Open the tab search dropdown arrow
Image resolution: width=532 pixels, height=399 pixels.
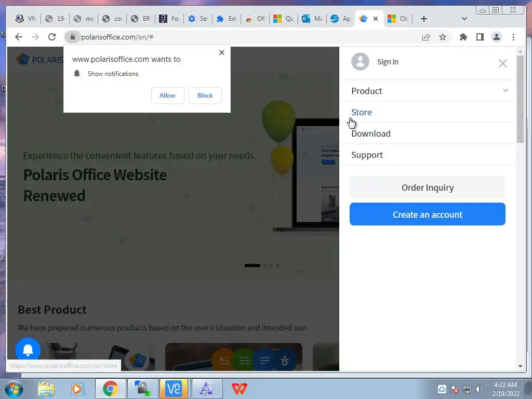(464, 19)
